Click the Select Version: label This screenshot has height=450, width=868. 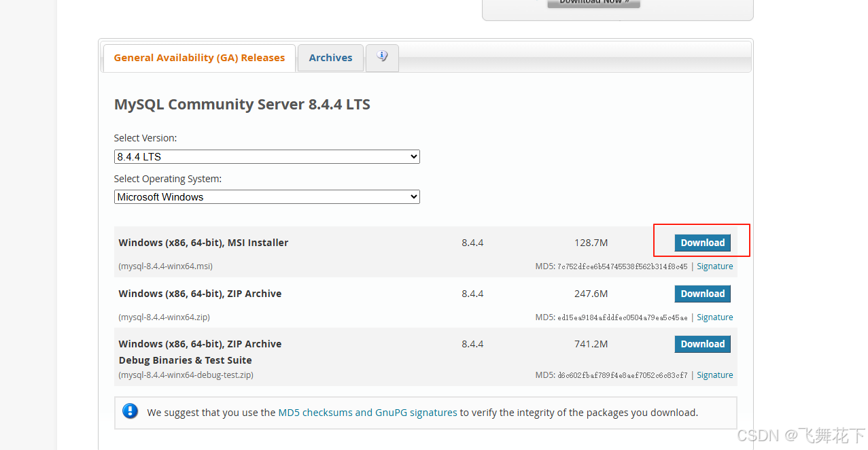[x=145, y=138]
